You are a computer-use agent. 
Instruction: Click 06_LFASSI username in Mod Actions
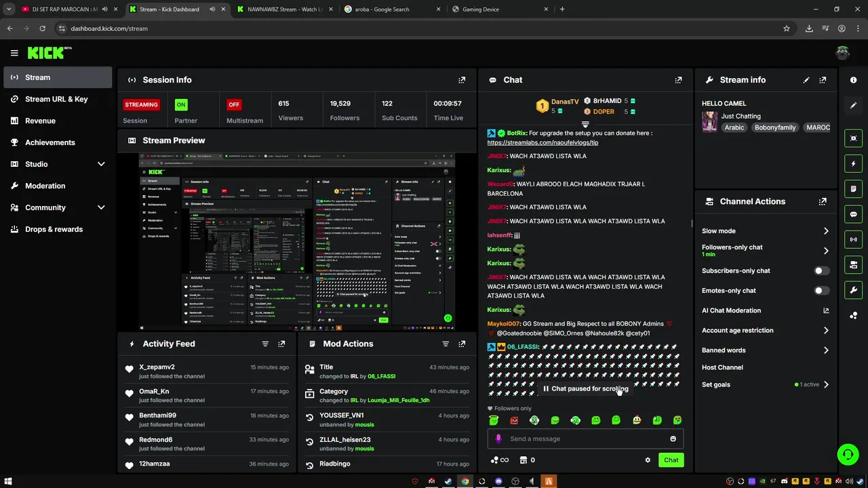(x=381, y=376)
